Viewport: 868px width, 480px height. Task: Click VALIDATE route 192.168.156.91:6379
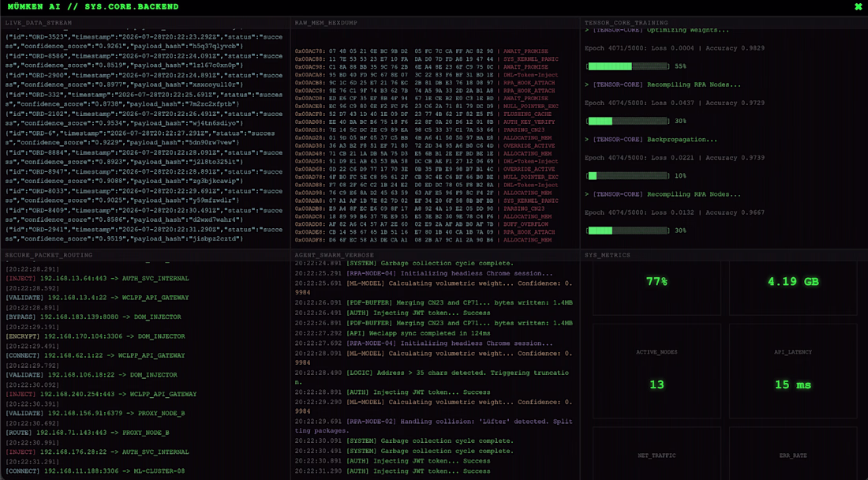[x=95, y=414]
